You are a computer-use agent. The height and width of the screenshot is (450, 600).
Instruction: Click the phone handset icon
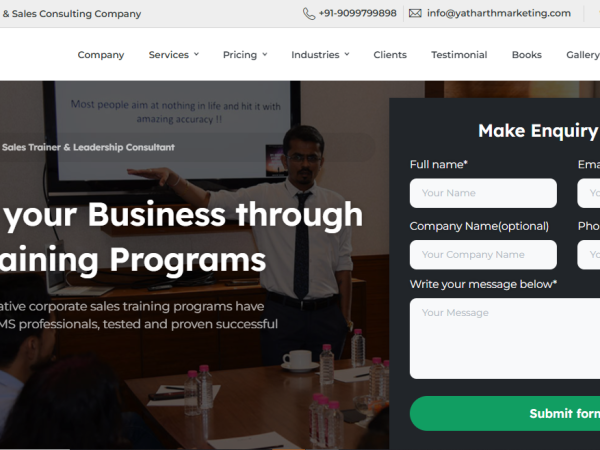pos(309,14)
